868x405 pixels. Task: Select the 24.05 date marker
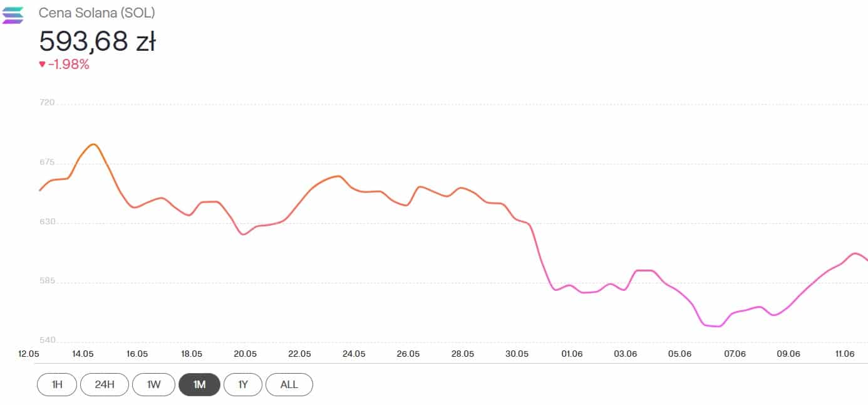[354, 354]
